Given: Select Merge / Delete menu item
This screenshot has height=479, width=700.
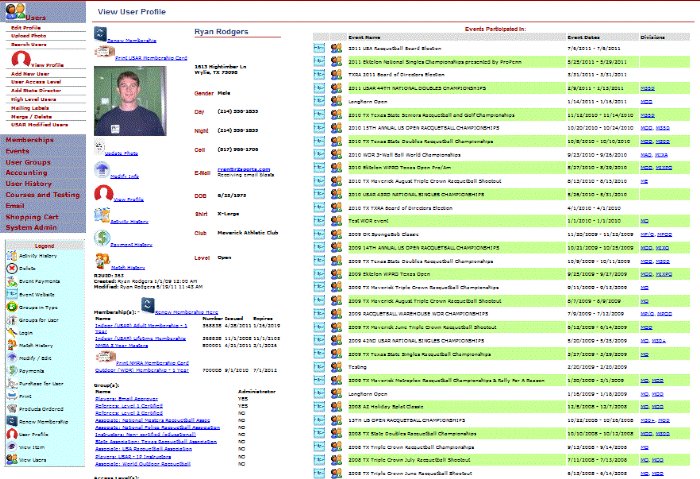Looking at the screenshot, I should click(x=31, y=117).
